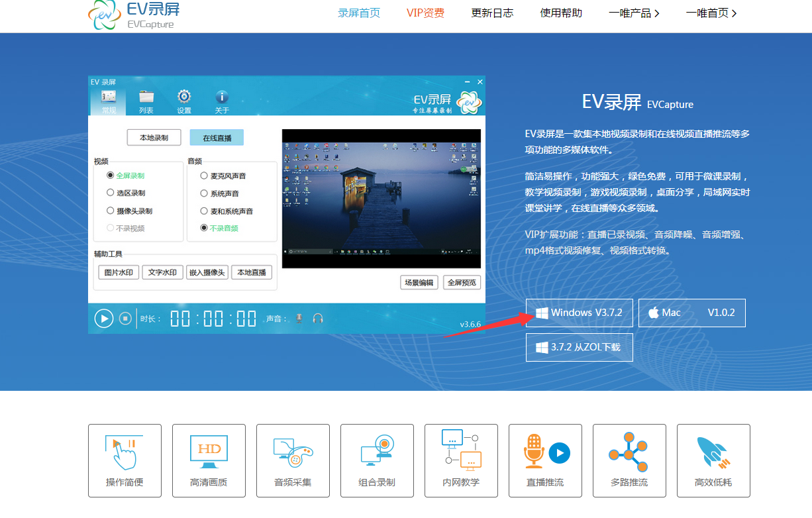This screenshot has width=812, height=518.
Task: Select 摄像头录制 video option
Action: coord(130,211)
